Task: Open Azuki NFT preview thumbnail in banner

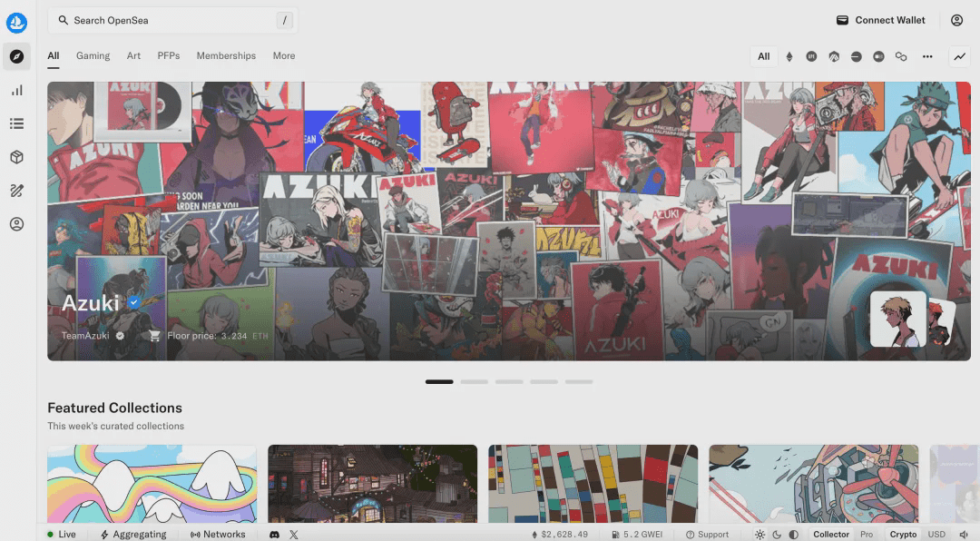Action: [x=898, y=319]
